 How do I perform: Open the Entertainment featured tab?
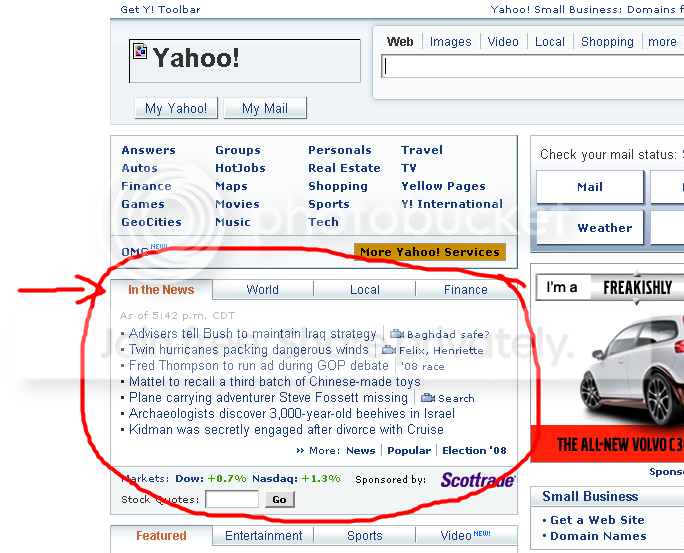coord(263,536)
